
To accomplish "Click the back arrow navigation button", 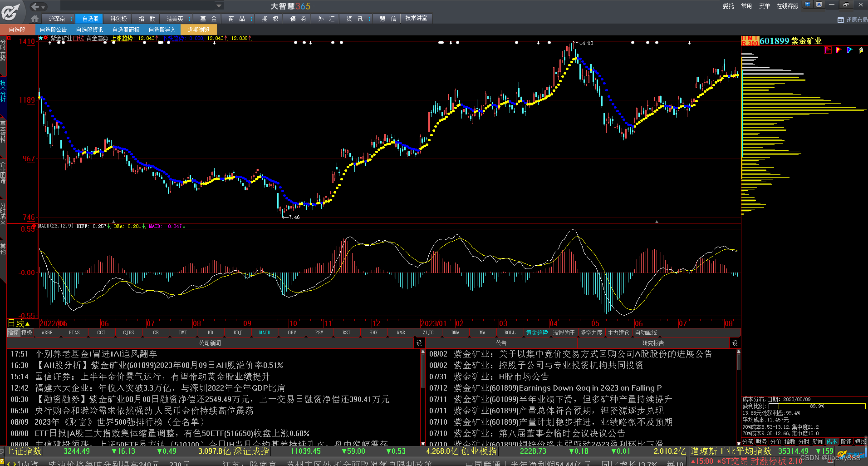I will click(x=35, y=6).
